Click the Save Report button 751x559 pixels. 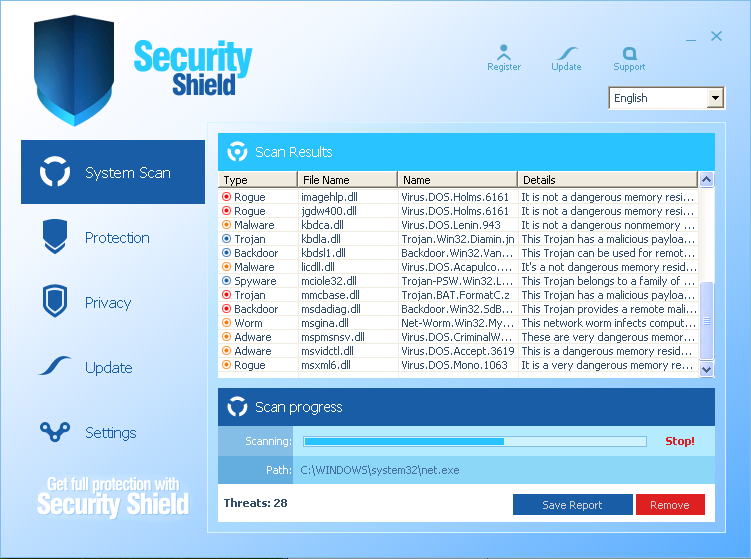point(572,504)
